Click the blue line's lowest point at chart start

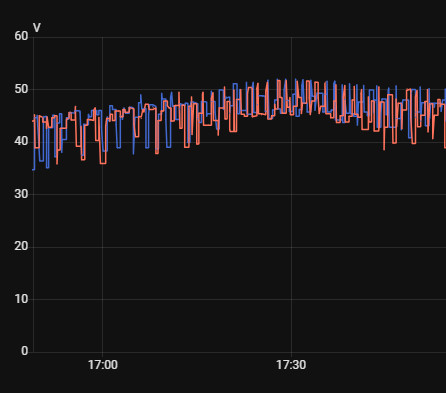(34, 170)
